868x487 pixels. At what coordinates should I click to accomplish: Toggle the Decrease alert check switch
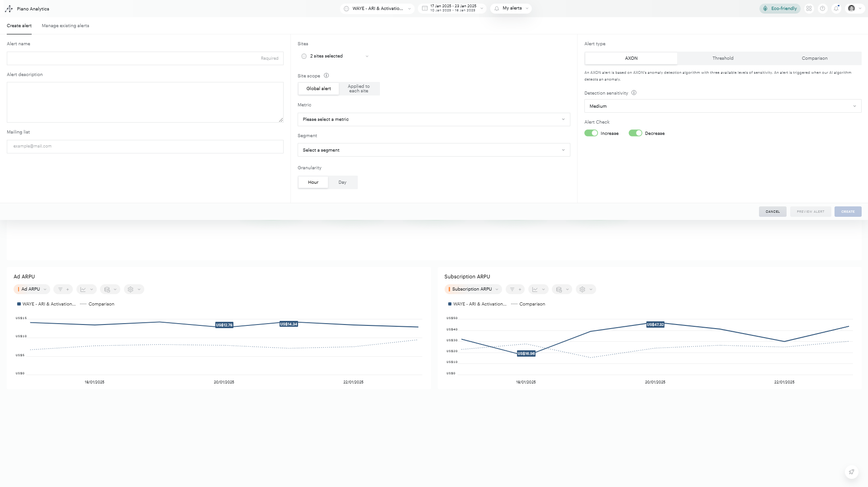(635, 134)
